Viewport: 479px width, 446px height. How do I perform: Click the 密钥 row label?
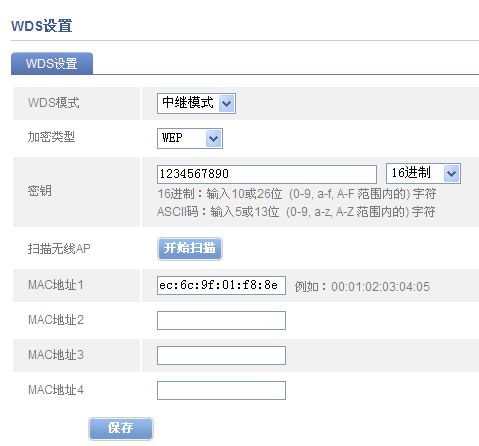tap(40, 191)
